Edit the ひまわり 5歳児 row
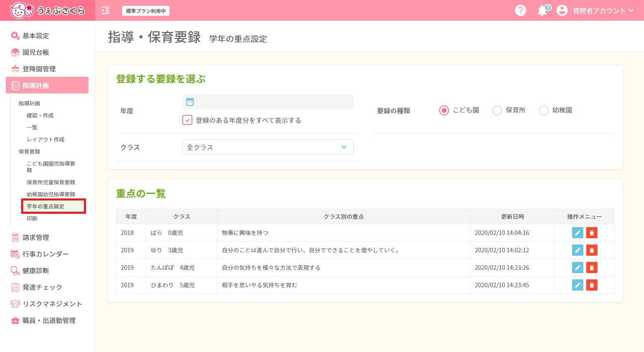The image size is (644, 352). click(578, 285)
